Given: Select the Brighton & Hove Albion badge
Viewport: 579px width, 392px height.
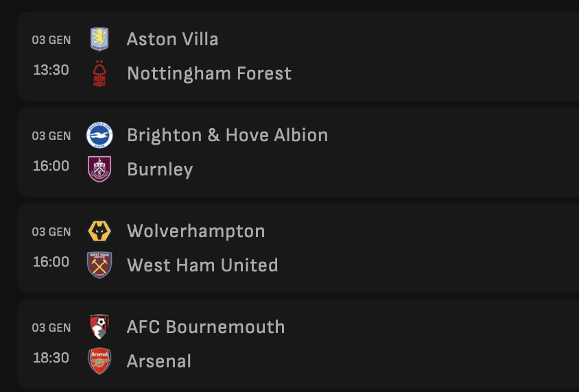Looking at the screenshot, I should coord(99,135).
